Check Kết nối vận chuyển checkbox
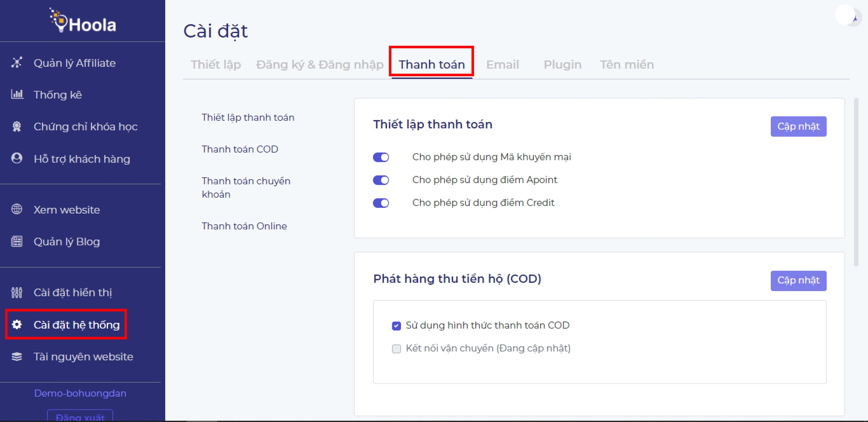Viewport: 868px width, 422px height. coord(396,348)
